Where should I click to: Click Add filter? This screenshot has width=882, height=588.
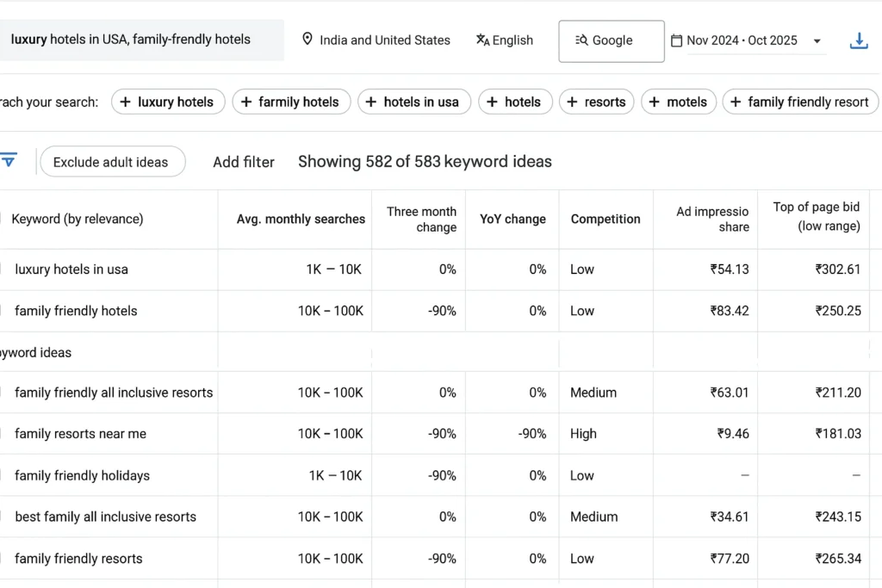pos(244,161)
